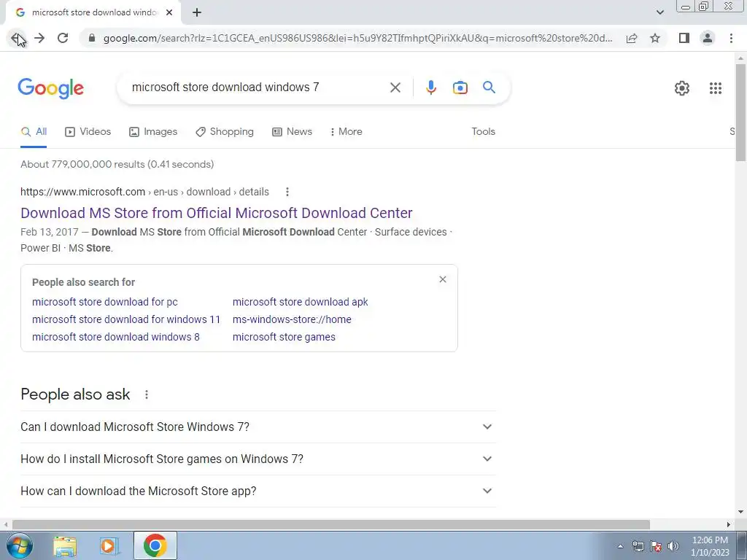Click the Chrome taskbar button
This screenshot has height=560, width=747.
coord(155,545)
